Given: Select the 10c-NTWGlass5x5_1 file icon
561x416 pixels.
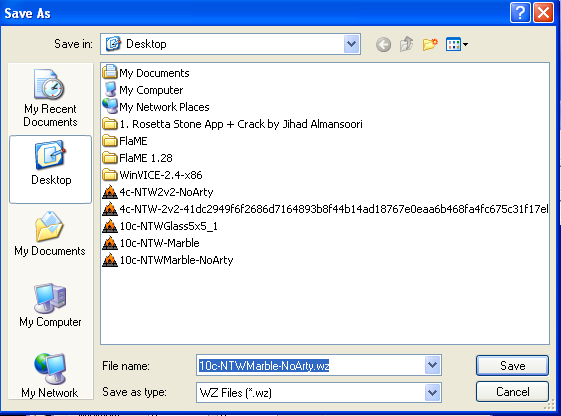Looking at the screenshot, I should (x=110, y=226).
